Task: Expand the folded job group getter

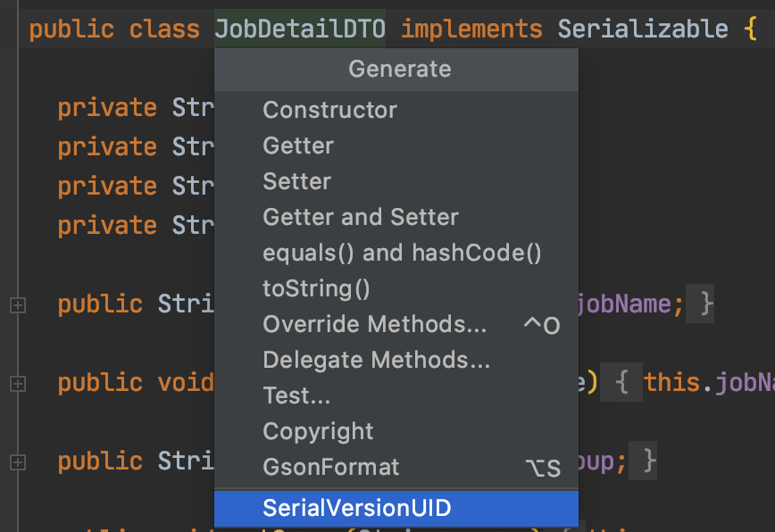Action: tap(17, 461)
